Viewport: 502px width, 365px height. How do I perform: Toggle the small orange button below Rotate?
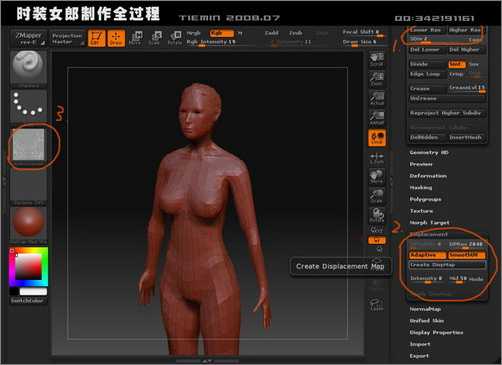(376, 240)
